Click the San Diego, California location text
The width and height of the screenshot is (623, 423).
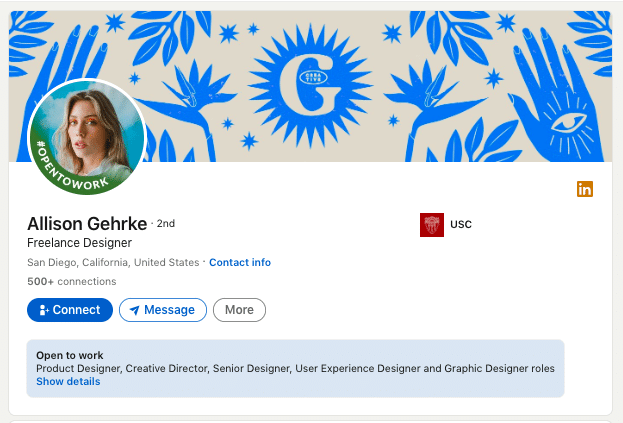[x=113, y=263]
